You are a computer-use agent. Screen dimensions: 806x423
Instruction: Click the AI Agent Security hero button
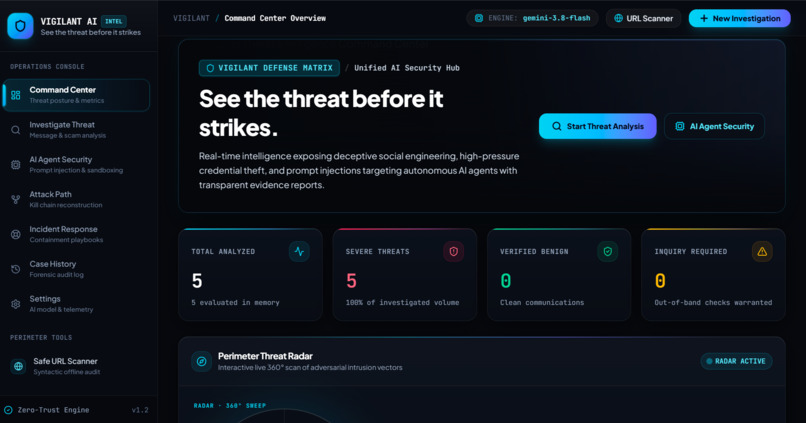pos(714,126)
